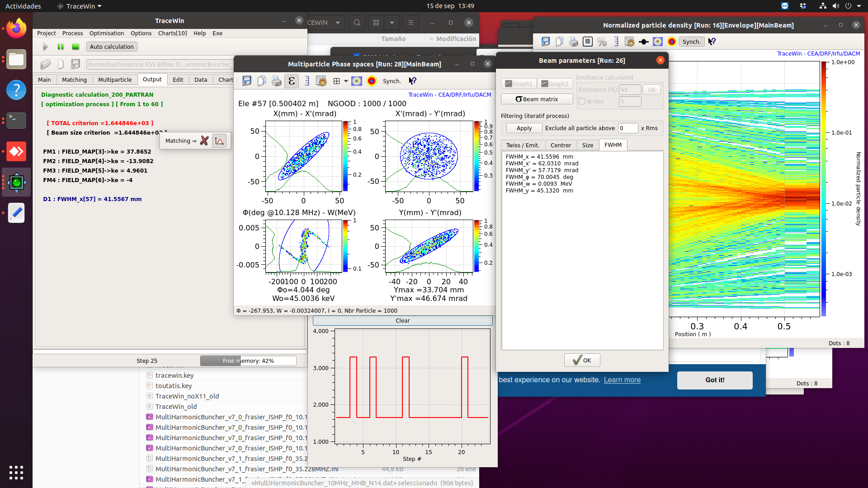Open the Project menu
Viewport: 868px width, 488px height.
pyautogui.click(x=47, y=33)
